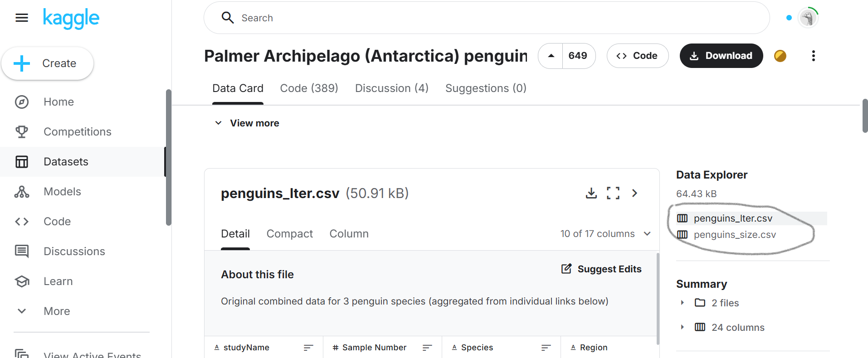Image resolution: width=868 pixels, height=358 pixels.
Task: Select the Column view tab
Action: (349, 234)
